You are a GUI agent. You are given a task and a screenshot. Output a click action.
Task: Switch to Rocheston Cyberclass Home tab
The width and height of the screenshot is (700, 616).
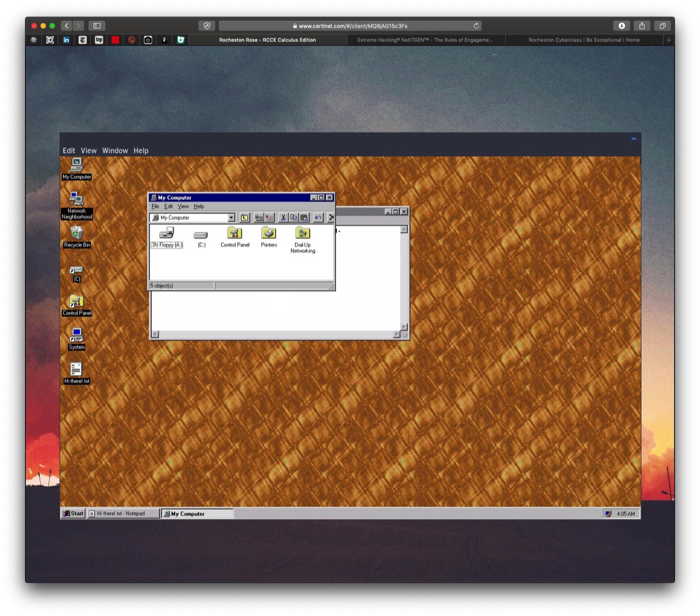point(584,40)
